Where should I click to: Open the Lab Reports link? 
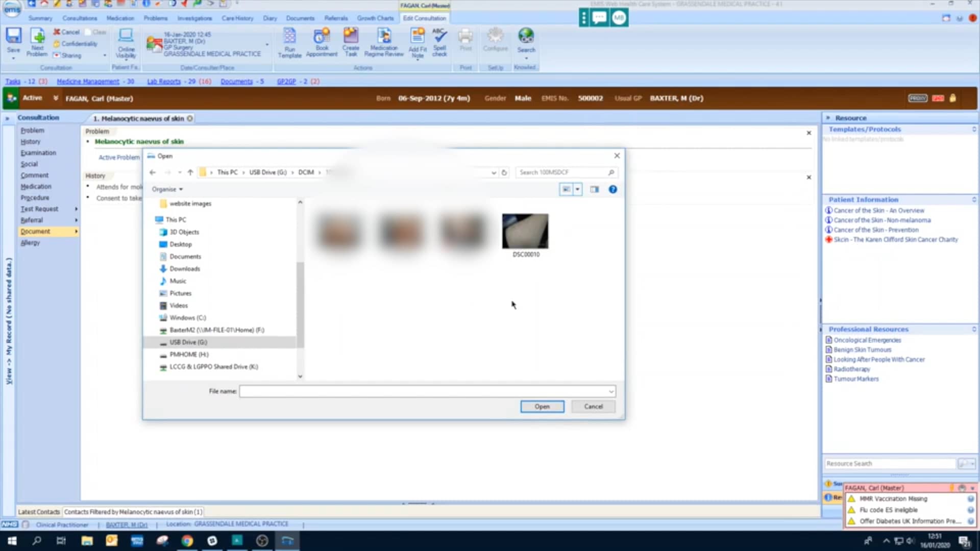[x=163, y=81]
